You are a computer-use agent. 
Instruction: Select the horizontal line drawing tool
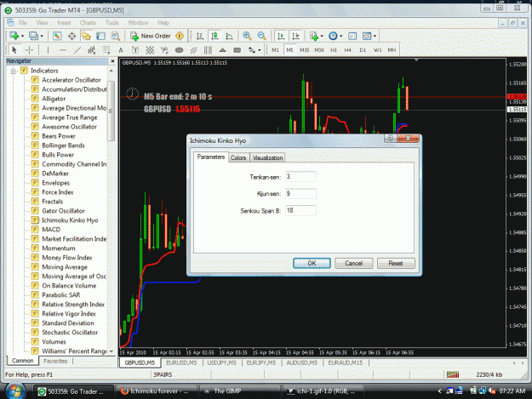coord(62,50)
